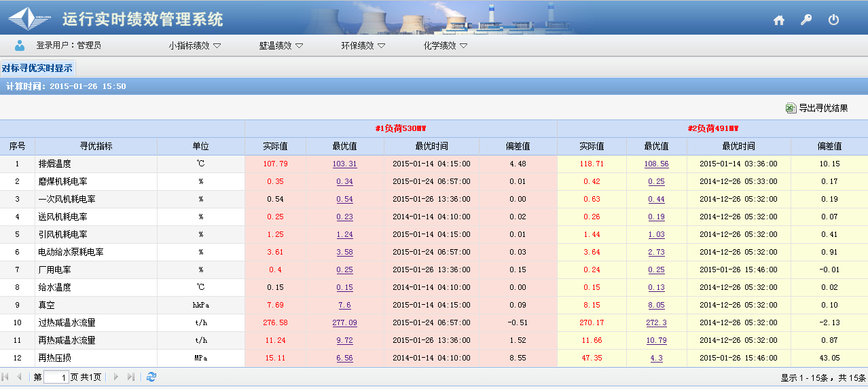Go to first page arrow icon

6,377
